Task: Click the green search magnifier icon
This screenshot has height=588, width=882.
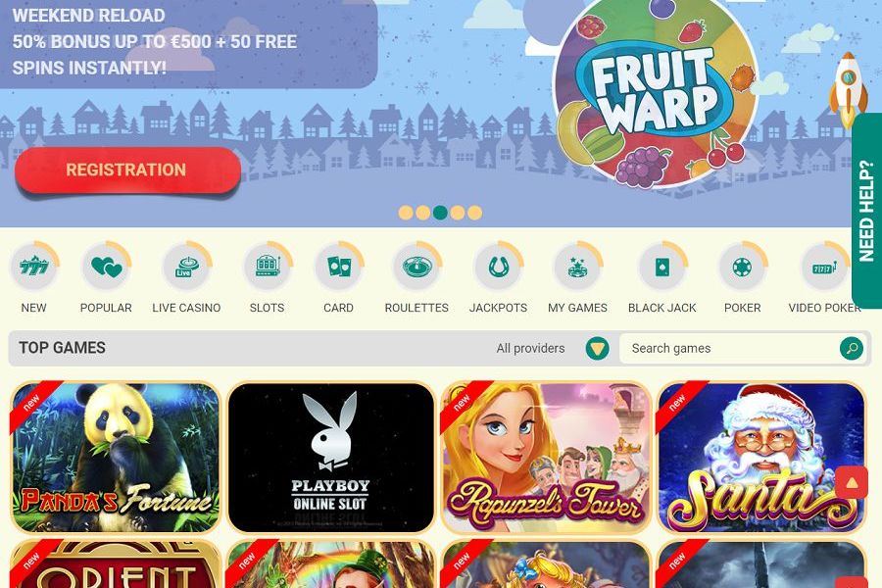Action: tap(852, 348)
